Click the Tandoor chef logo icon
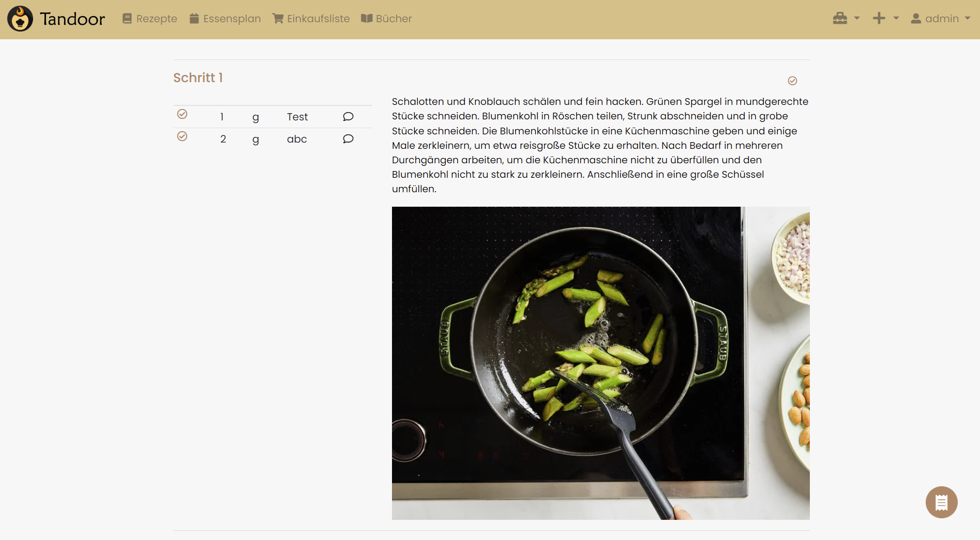 pos(20,19)
